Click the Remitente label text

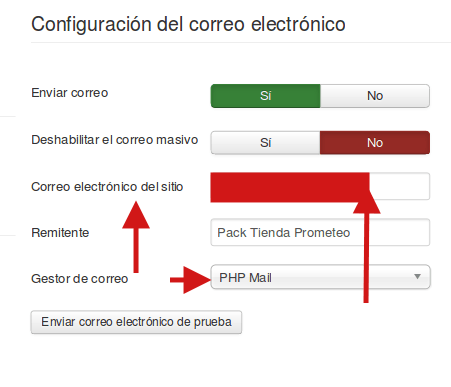pyautogui.click(x=60, y=232)
